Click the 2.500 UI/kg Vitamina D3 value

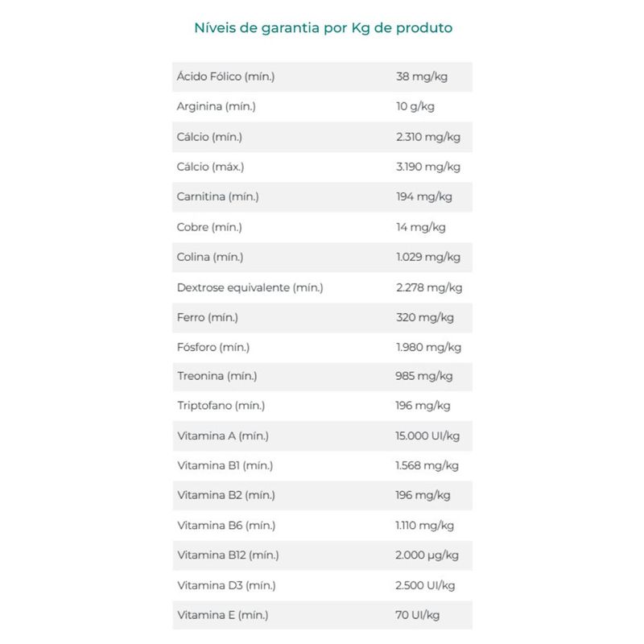coord(425,586)
